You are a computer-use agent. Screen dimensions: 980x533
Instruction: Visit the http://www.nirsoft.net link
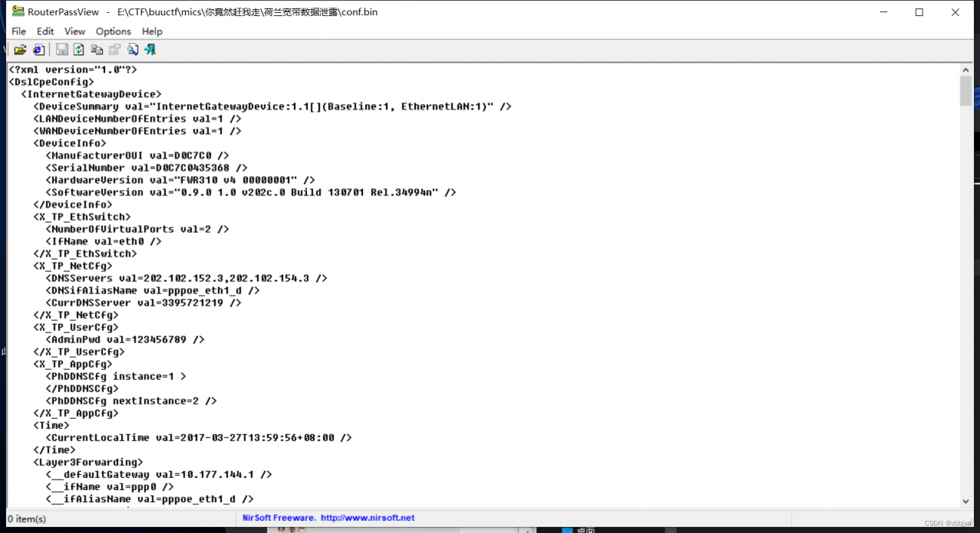367,518
